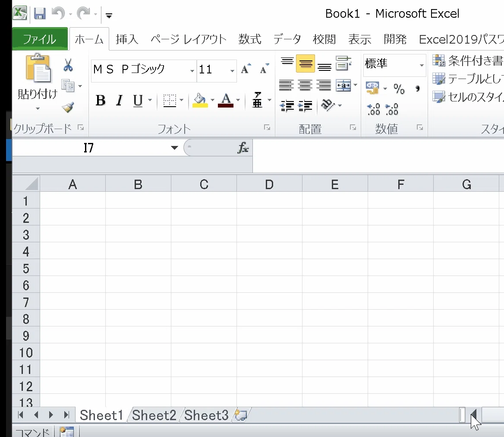Click the Comma Style icon

coord(418,89)
